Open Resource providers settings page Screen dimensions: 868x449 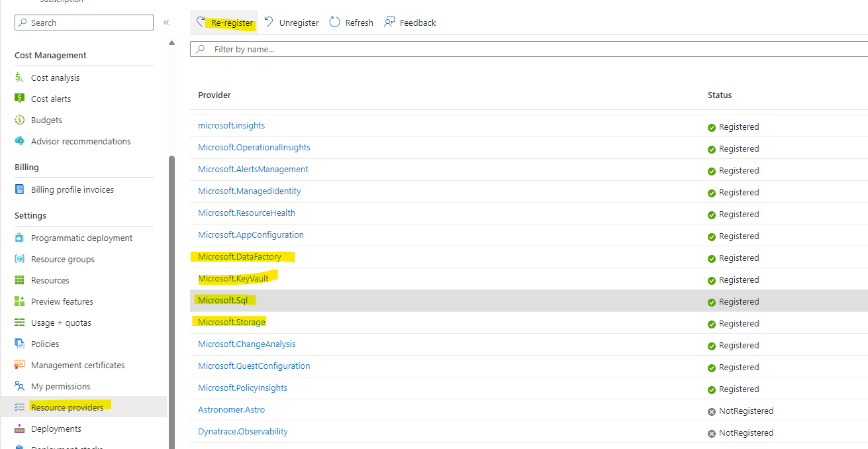(x=67, y=407)
